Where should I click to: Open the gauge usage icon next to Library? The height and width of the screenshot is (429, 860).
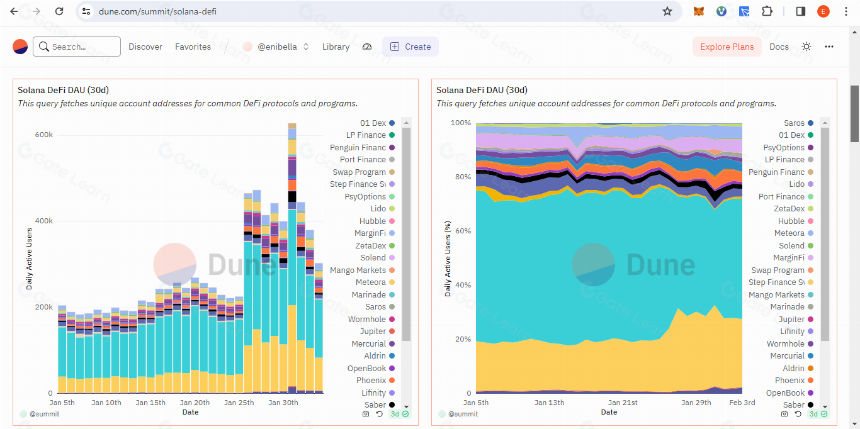pos(367,47)
